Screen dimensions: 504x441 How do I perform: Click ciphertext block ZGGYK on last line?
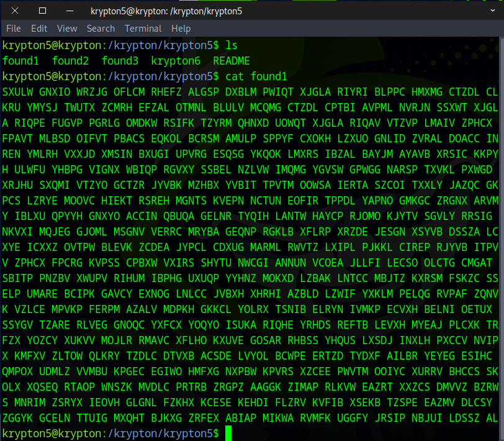click(17, 417)
